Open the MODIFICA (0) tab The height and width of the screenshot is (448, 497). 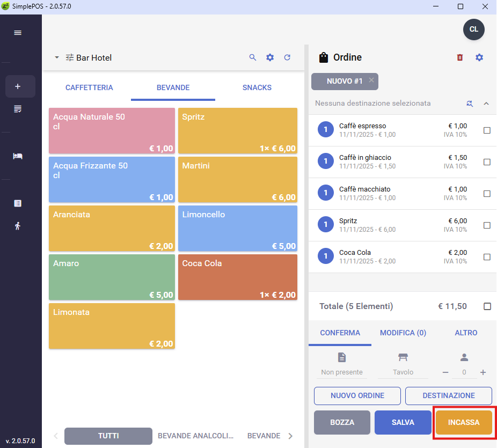point(403,333)
